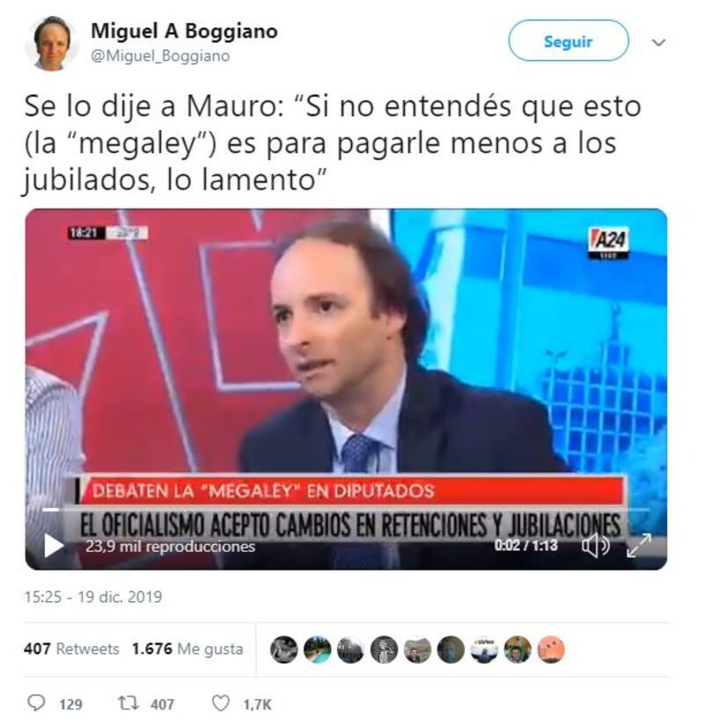
Task: View the list of 407 Retweets
Action: [71, 649]
